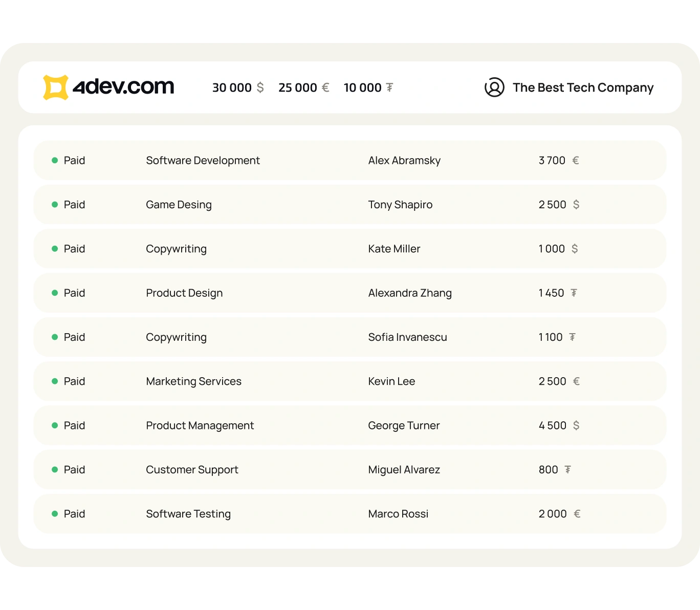700x610 pixels.
Task: Click the dollar sign beside 30 000 balance
Action: click(x=260, y=88)
